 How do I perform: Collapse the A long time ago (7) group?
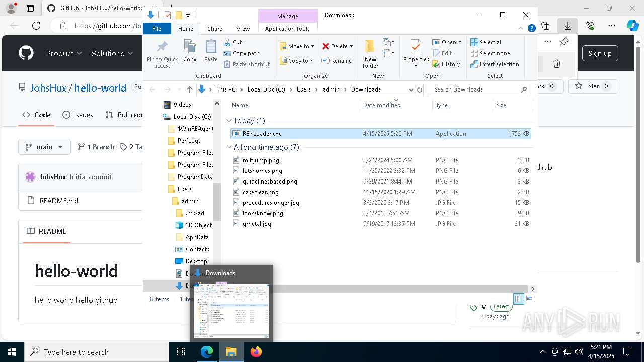click(x=229, y=147)
